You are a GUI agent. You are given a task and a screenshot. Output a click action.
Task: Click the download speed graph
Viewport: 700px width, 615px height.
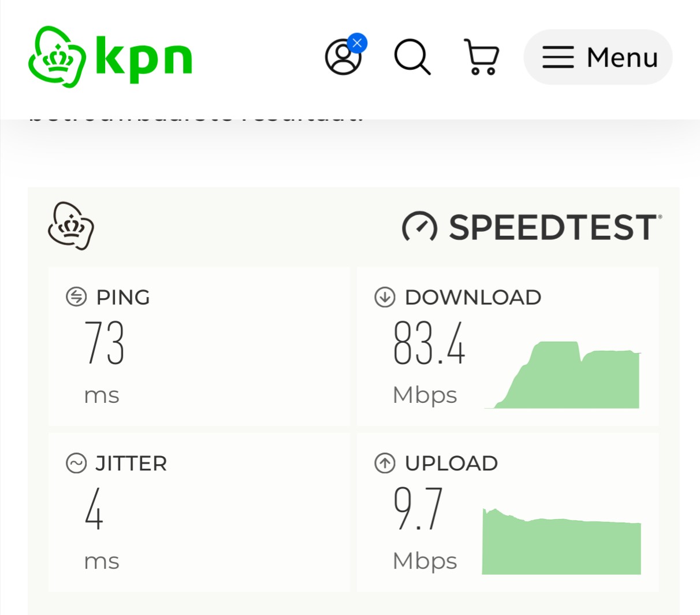(x=563, y=375)
